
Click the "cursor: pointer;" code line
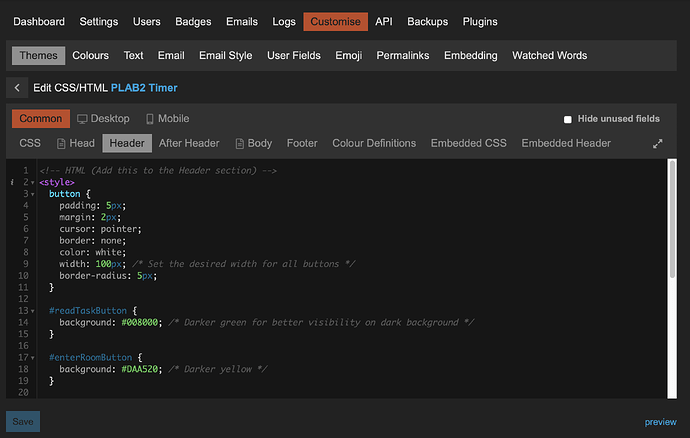(x=100, y=229)
